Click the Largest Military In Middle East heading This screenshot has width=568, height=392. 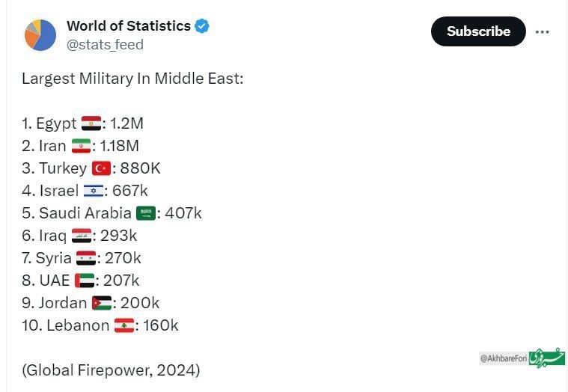click(x=132, y=79)
